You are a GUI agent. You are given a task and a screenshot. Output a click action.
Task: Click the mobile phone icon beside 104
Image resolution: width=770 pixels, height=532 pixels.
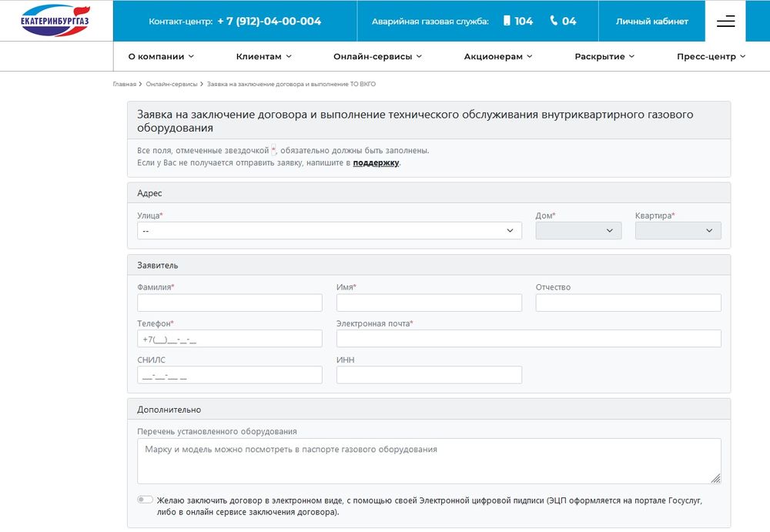(x=507, y=21)
